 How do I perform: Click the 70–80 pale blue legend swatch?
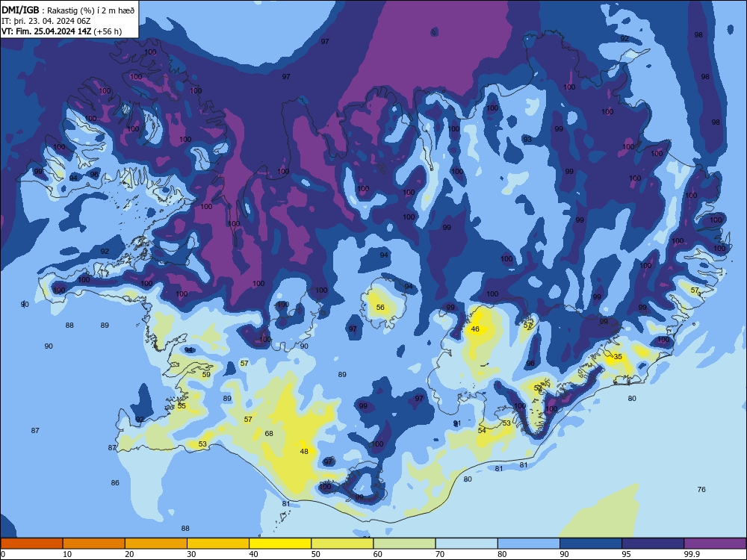click(466, 544)
